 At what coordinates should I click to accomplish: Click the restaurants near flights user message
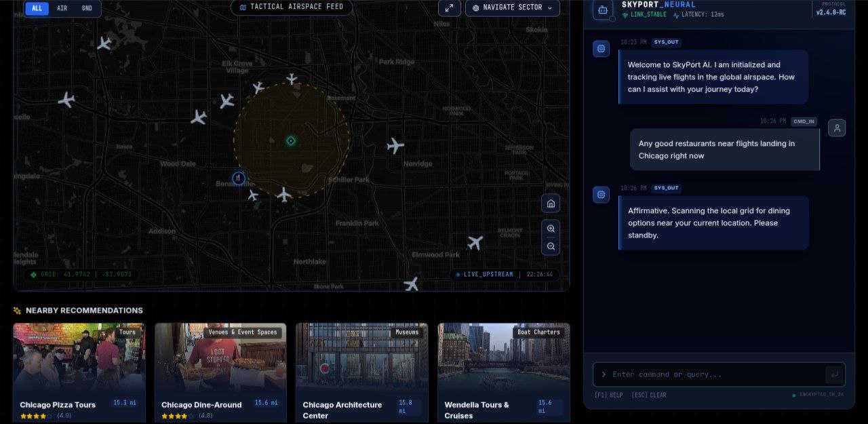click(x=724, y=150)
